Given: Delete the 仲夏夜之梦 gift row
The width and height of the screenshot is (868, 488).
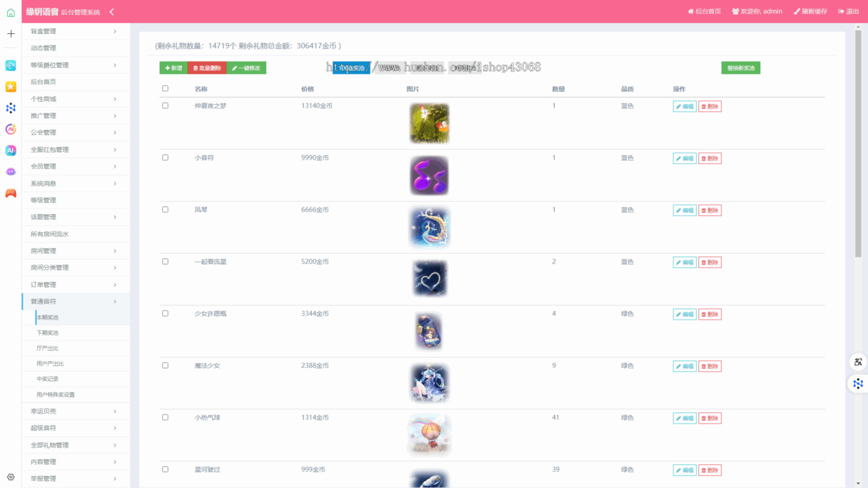Looking at the screenshot, I should 710,106.
